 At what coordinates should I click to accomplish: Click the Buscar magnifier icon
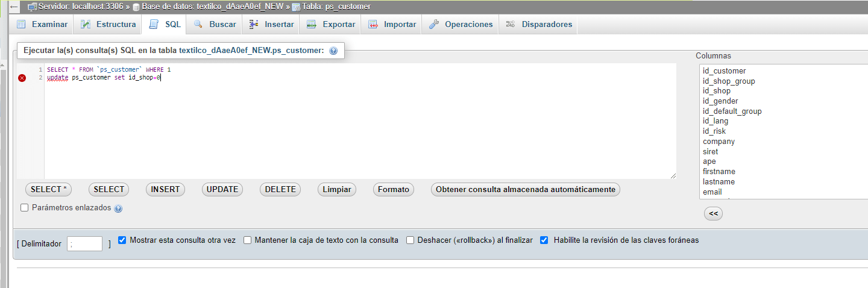[x=198, y=24]
